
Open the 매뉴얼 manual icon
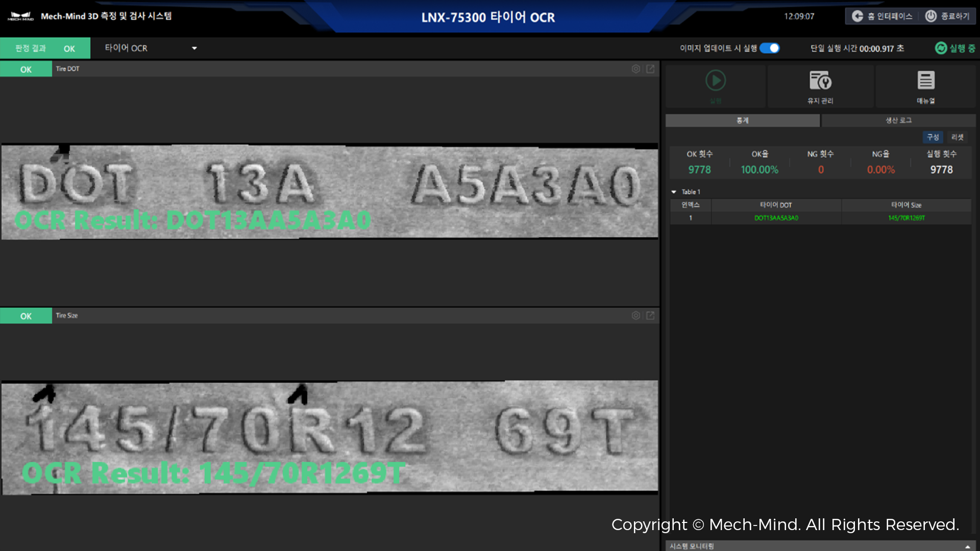tap(925, 82)
